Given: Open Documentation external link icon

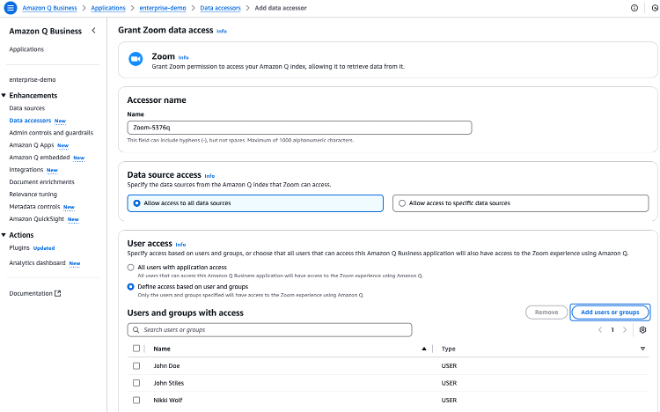Looking at the screenshot, I should tap(58, 293).
